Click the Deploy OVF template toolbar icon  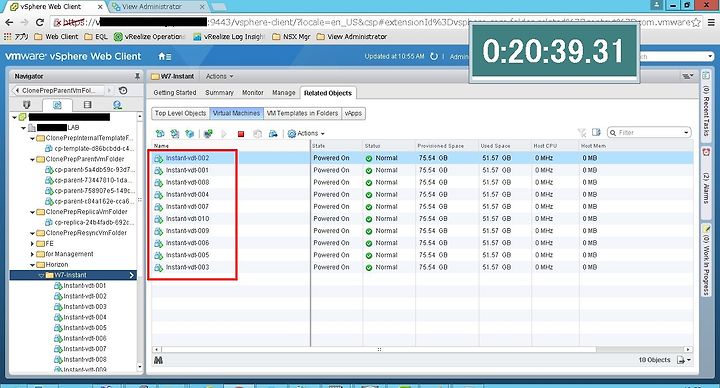[189, 134]
